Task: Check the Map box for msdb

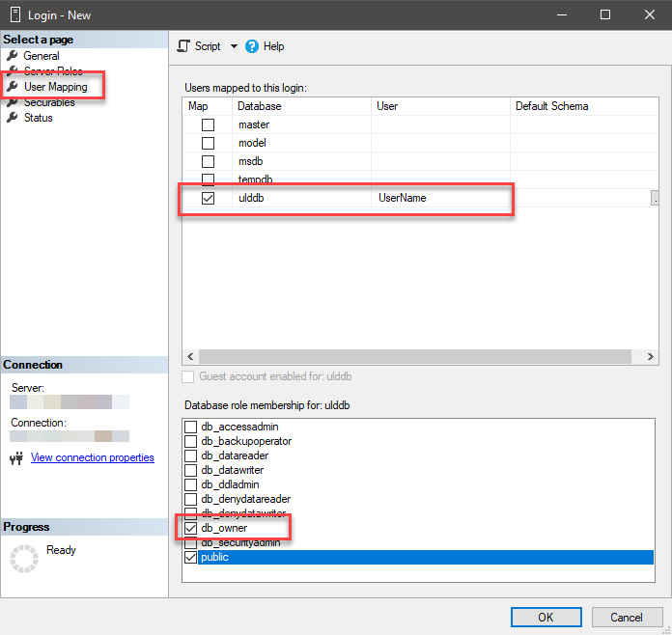Action: (x=208, y=161)
